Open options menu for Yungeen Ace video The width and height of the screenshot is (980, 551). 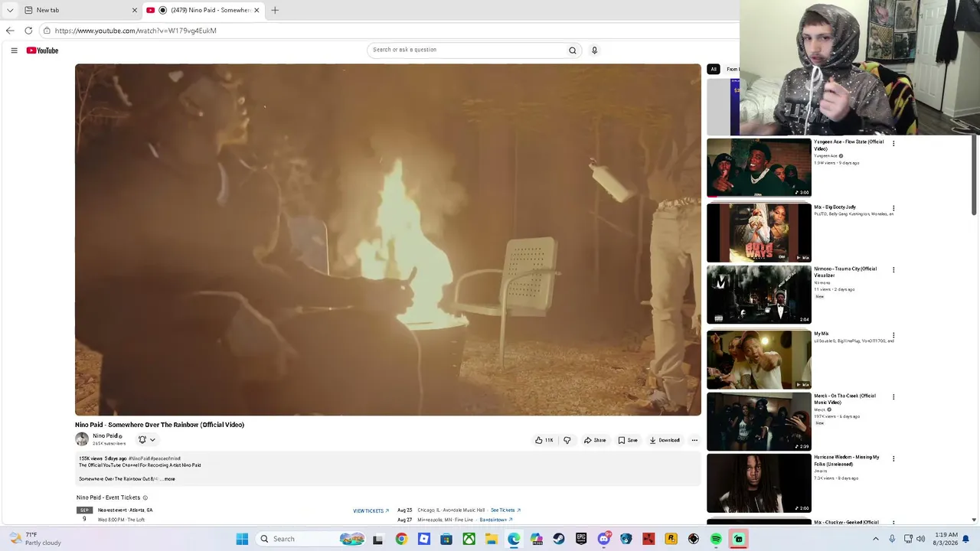click(893, 143)
